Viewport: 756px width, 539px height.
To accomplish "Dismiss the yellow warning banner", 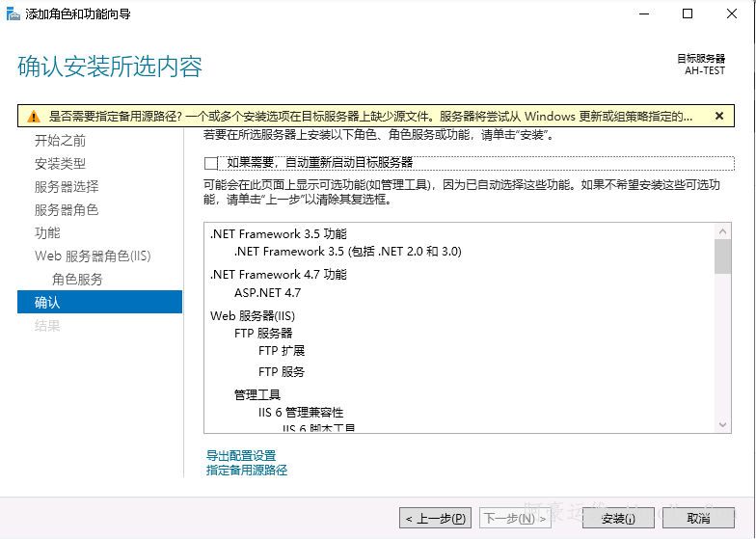I will coord(719,117).
